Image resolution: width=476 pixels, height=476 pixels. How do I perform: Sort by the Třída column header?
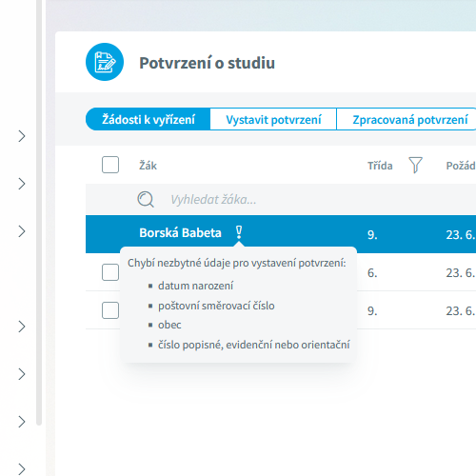coord(380,166)
